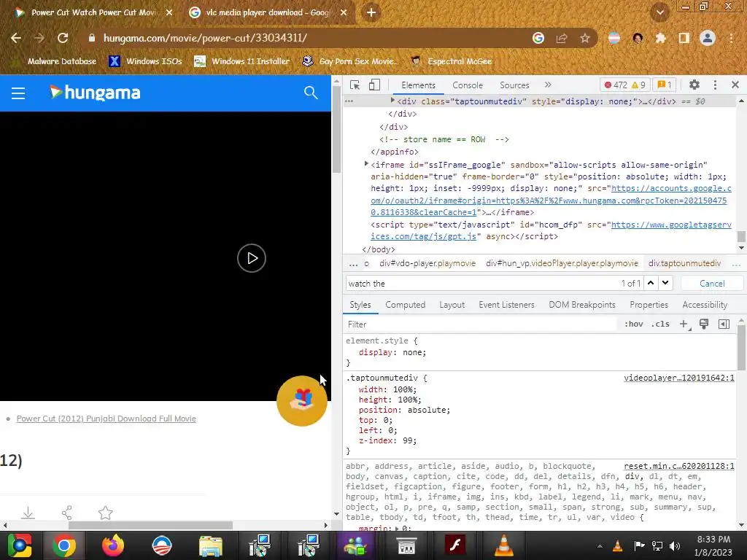Show more DevTools tabs chevron
This screenshot has height=560, width=747.
click(548, 85)
